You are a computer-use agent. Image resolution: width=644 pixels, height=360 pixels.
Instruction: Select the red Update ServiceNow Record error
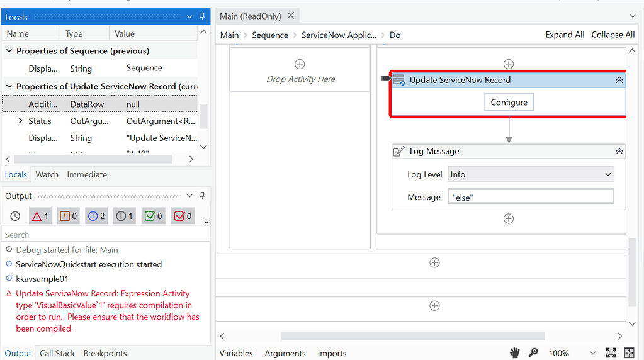click(107, 311)
